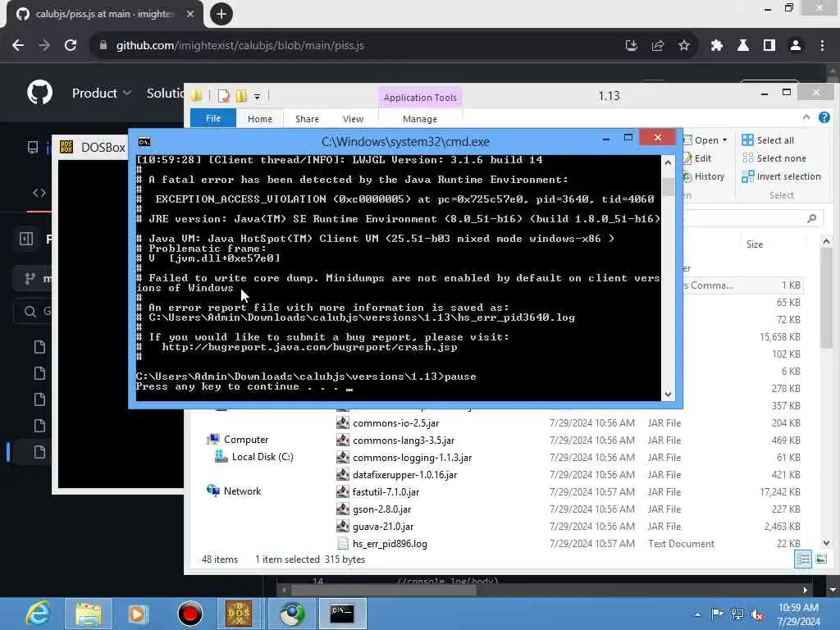The image size is (840, 630).
Task: Expand Open dropdown arrow in ribbon
Action: [725, 140]
